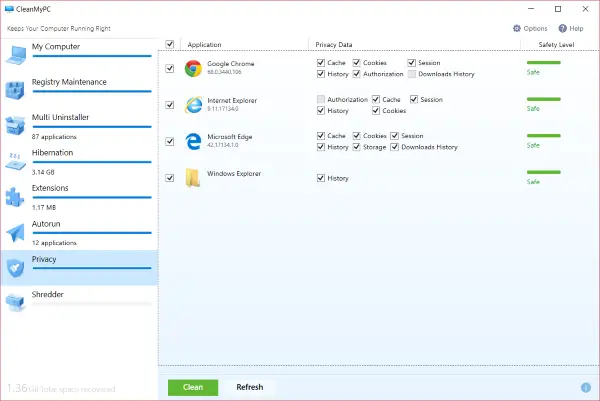Image resolution: width=600 pixels, height=401 pixels.
Task: Click the green Clean button
Action: point(193,387)
